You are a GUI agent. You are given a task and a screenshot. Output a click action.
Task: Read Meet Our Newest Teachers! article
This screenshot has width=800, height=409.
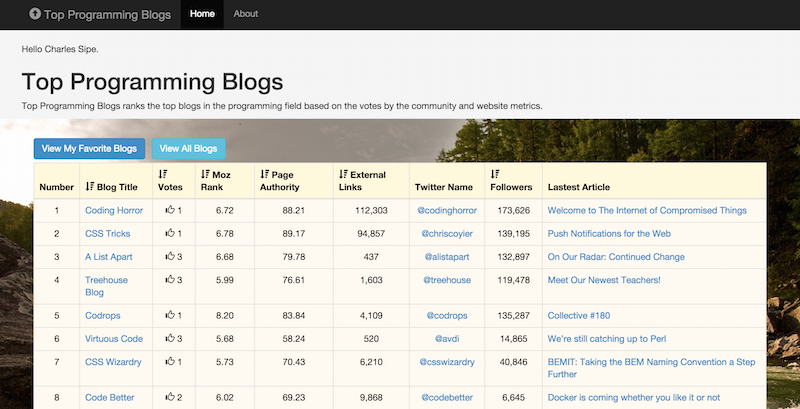[x=604, y=280]
